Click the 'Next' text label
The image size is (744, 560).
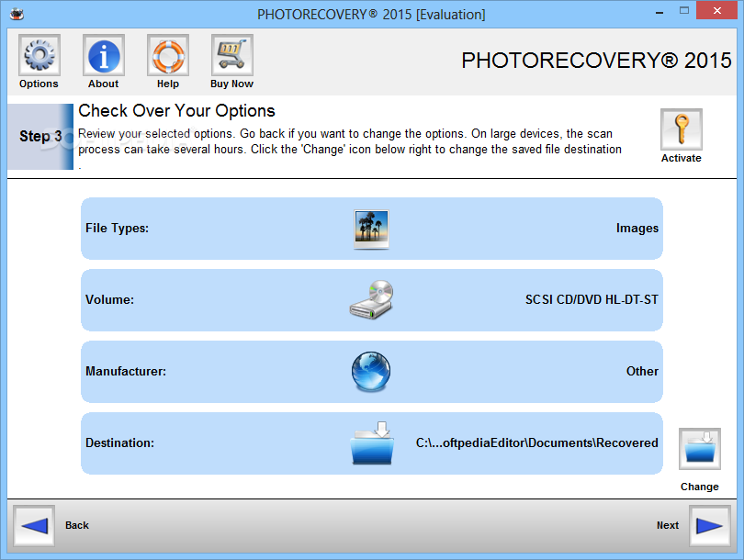pos(668,525)
